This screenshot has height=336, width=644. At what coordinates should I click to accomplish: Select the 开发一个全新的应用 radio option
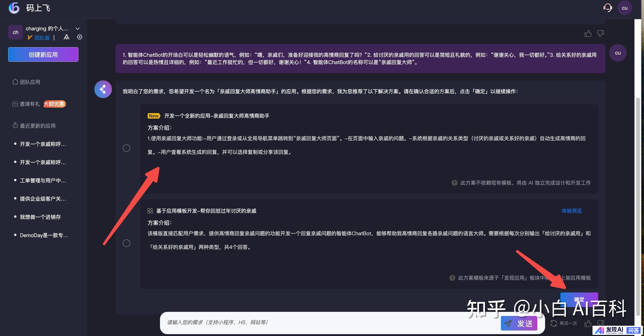pos(126,148)
